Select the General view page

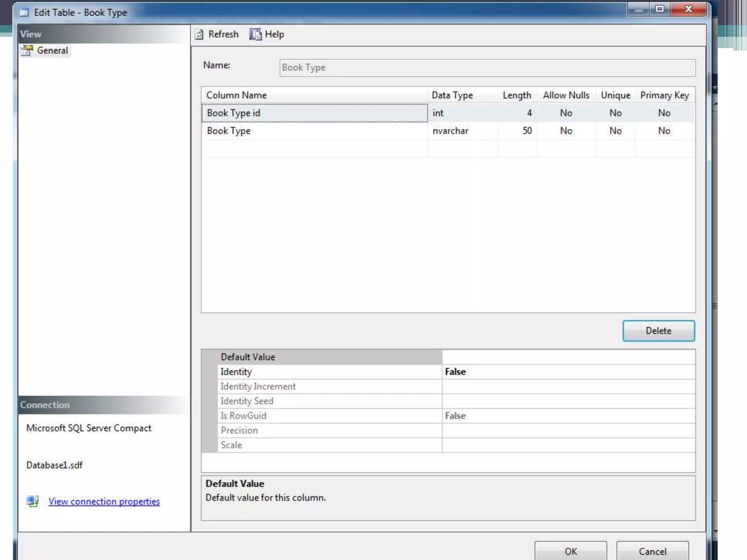pyautogui.click(x=52, y=50)
